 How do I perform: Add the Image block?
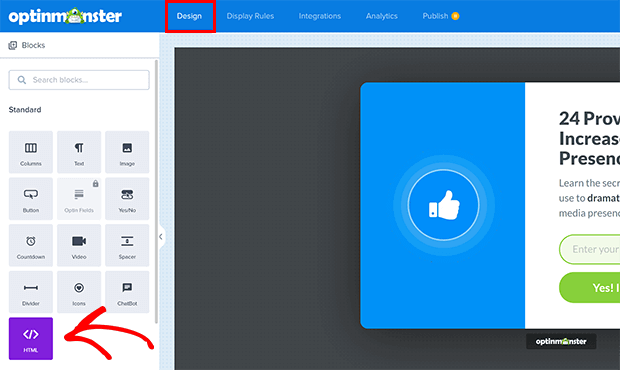(x=127, y=152)
